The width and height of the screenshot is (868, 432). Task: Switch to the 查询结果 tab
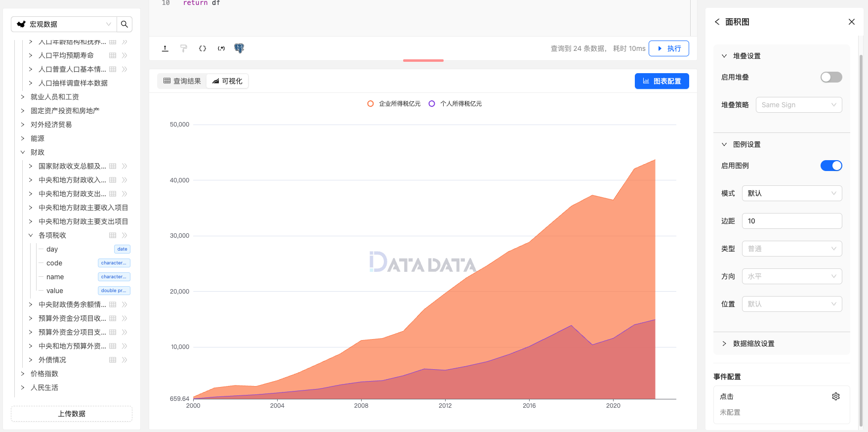pyautogui.click(x=182, y=81)
